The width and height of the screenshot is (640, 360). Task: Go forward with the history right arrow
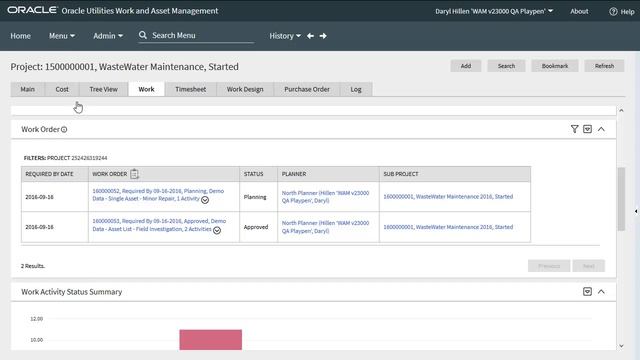pyautogui.click(x=323, y=36)
